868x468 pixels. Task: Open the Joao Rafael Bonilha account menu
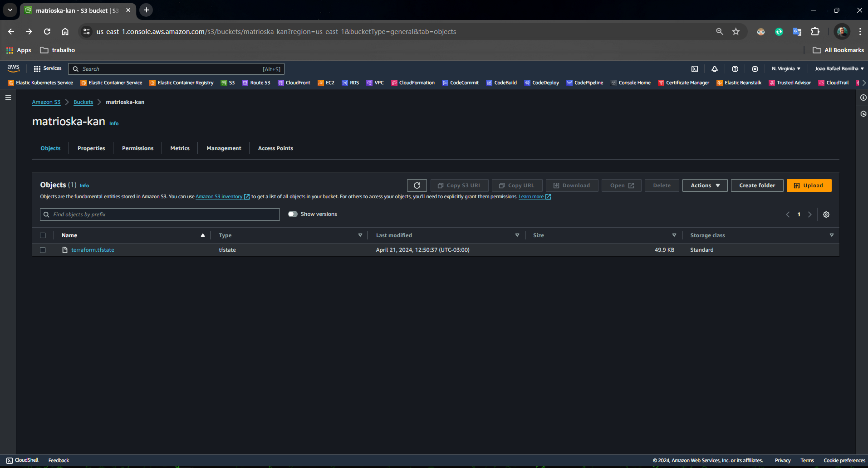point(839,68)
